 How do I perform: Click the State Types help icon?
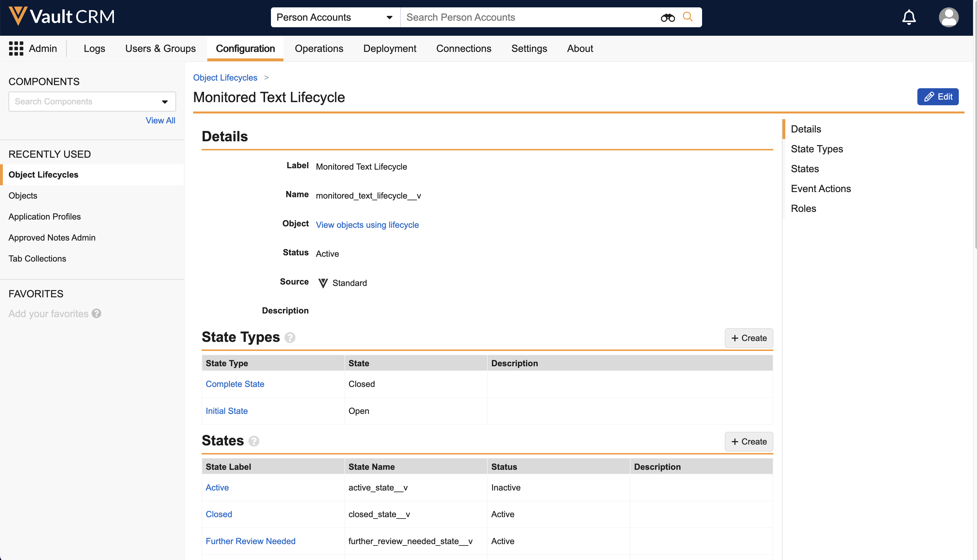point(290,338)
